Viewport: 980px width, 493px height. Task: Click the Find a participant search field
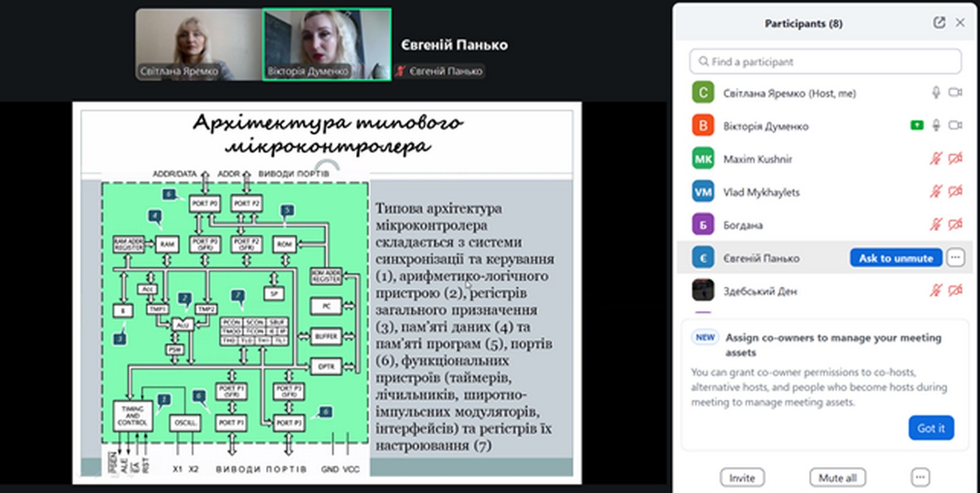[x=825, y=62]
